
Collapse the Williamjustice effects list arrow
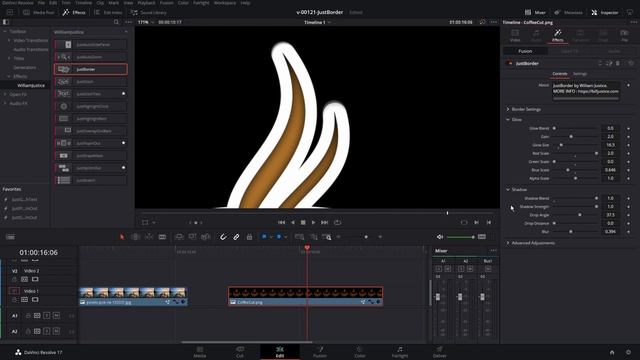125,32
